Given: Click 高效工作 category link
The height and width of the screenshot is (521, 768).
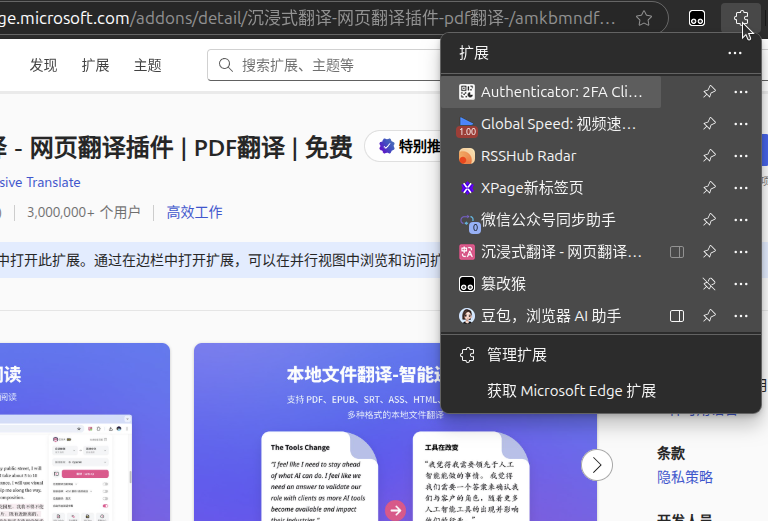Looking at the screenshot, I should tap(194, 212).
